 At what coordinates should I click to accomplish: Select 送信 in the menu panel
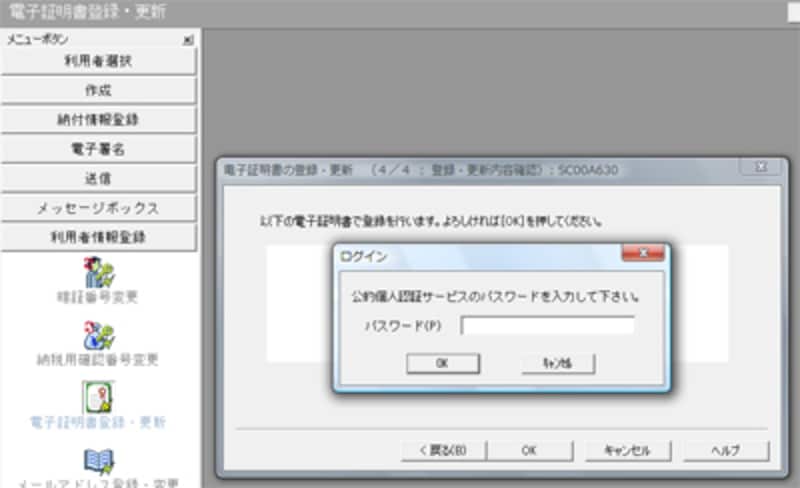click(x=98, y=179)
